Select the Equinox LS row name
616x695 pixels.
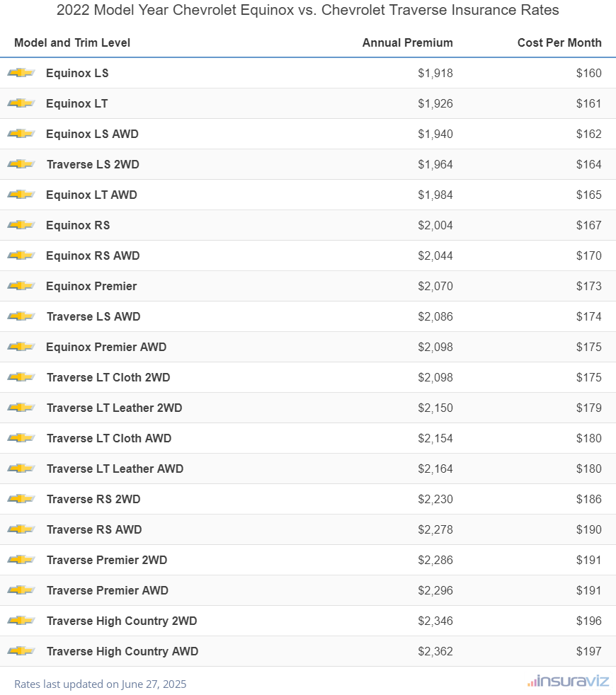click(x=77, y=73)
